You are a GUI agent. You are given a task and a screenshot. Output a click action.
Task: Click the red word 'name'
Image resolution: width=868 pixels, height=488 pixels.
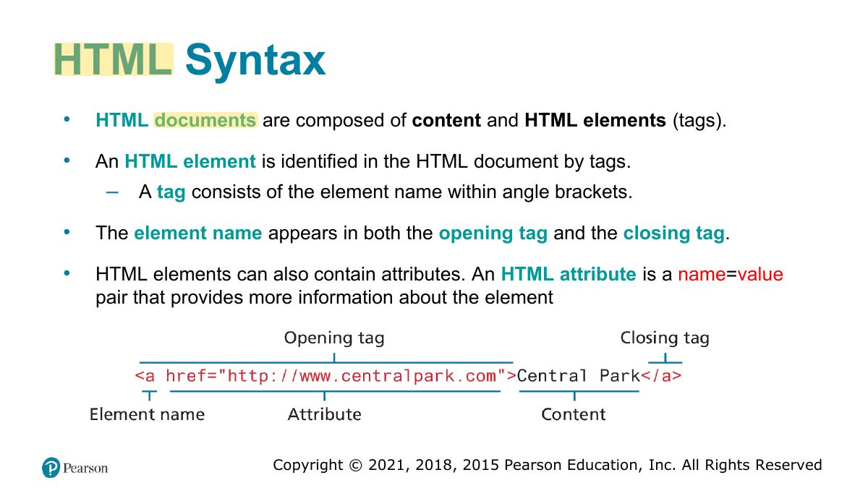point(702,275)
